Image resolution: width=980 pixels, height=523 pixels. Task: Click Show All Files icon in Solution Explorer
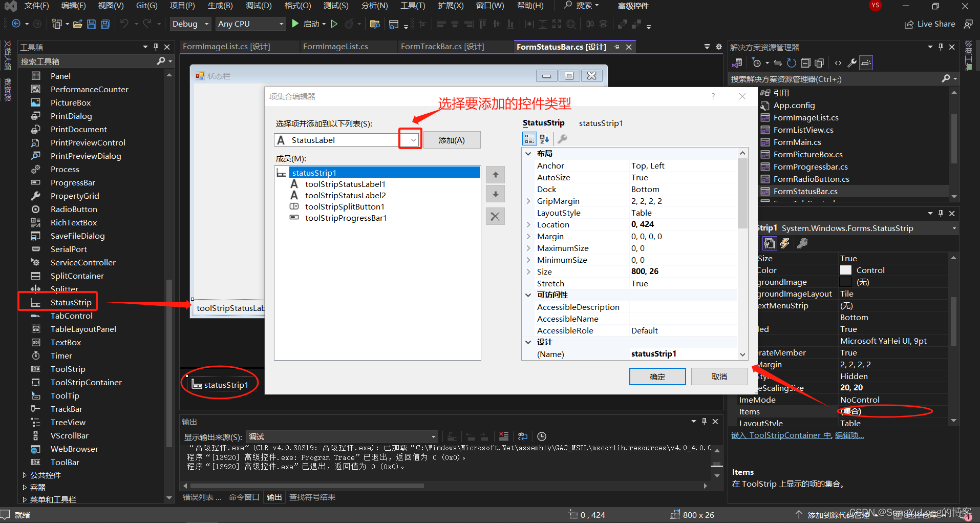coord(819,63)
